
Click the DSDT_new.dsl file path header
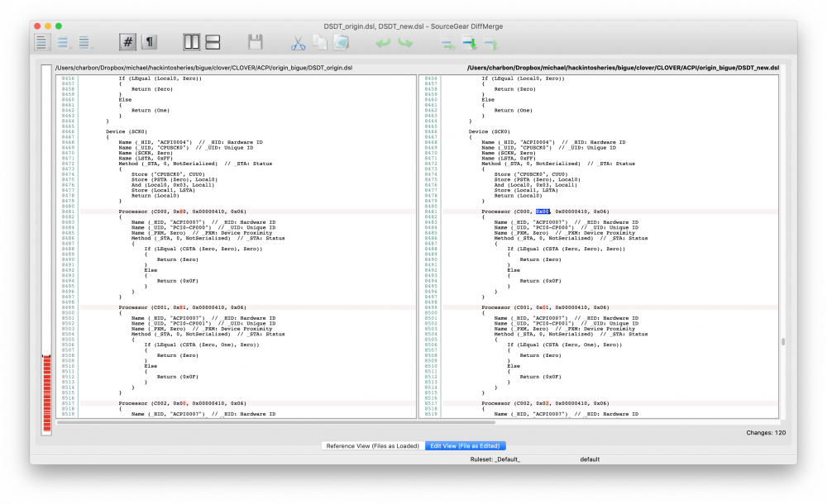pos(623,68)
